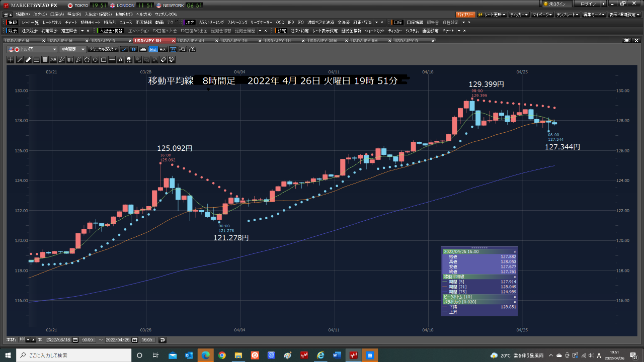Viewport: 644px width, 362px height.
Task: Pick the text label 'A' tool
Action: click(x=120, y=60)
